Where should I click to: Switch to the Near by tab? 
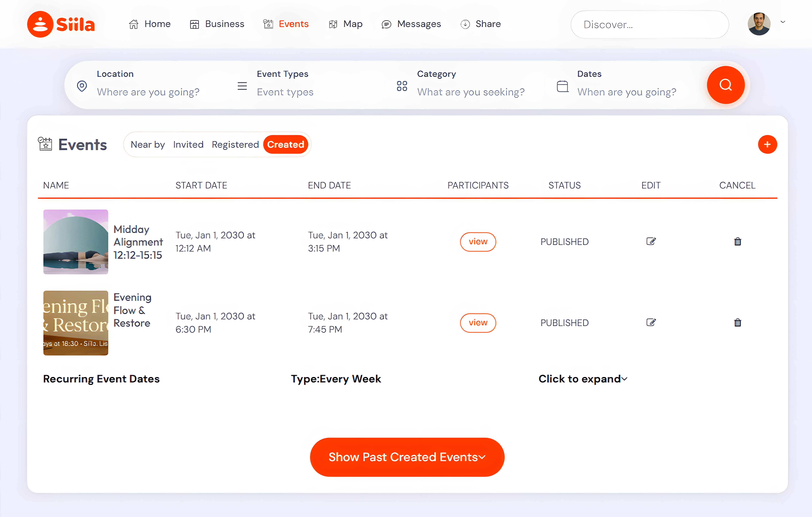(x=148, y=144)
